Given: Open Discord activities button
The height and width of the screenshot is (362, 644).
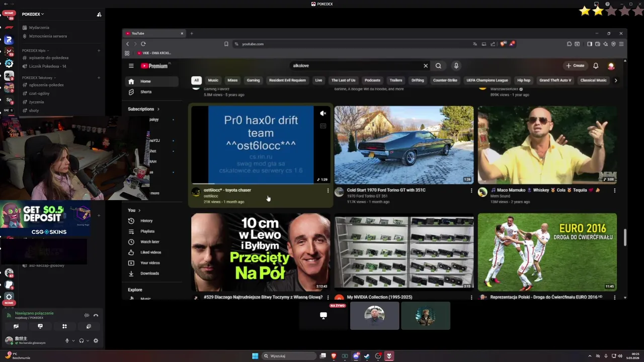Looking at the screenshot, I should pos(64,326).
